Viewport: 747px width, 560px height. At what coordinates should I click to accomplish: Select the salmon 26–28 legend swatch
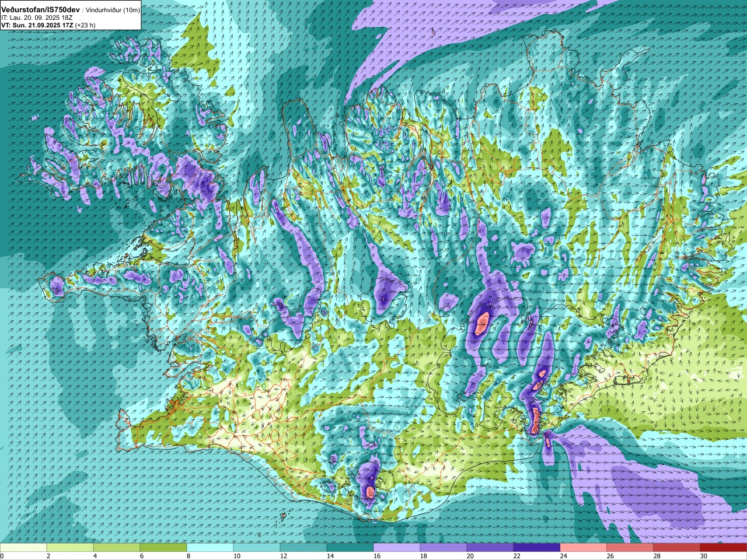630,548
